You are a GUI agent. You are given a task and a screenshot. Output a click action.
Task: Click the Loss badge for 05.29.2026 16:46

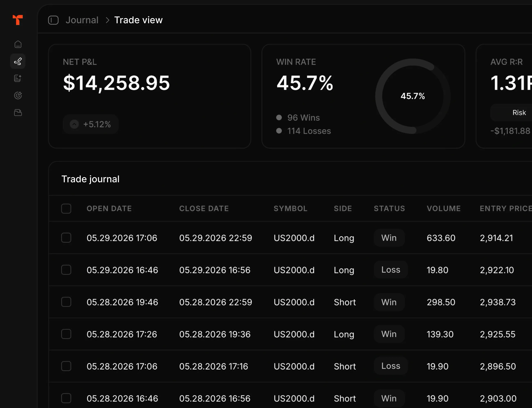(x=391, y=269)
